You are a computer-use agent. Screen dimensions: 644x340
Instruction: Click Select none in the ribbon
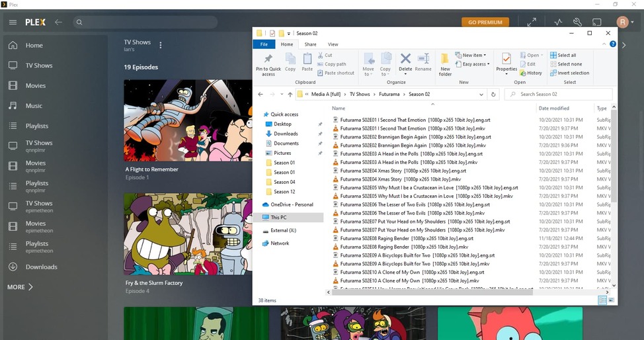point(566,64)
